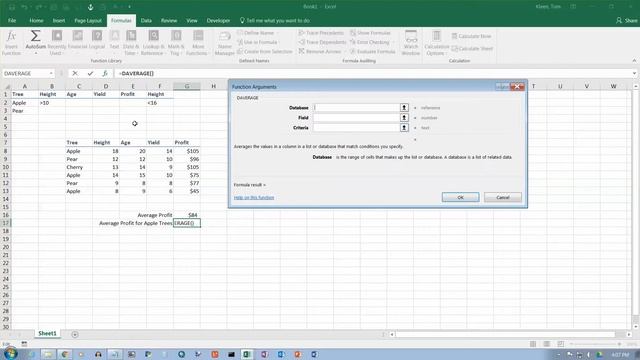640x360 pixels.
Task: Open Math & Trig functions
Action: (176, 42)
